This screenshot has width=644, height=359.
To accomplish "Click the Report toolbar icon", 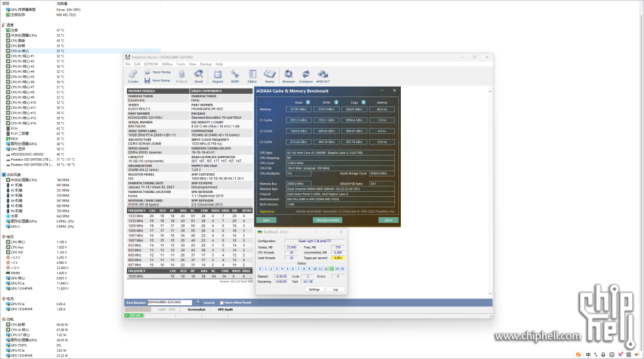I will tap(218, 76).
